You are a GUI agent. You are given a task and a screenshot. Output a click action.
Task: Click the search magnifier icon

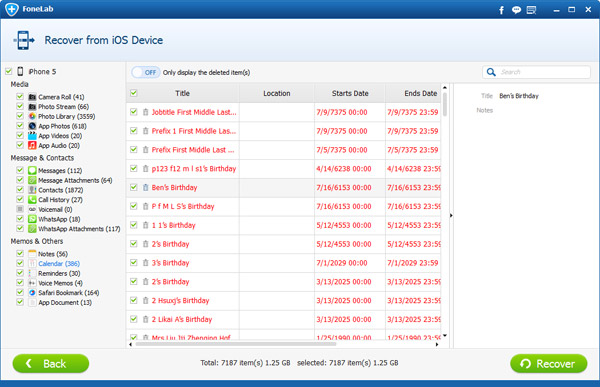tap(491, 72)
